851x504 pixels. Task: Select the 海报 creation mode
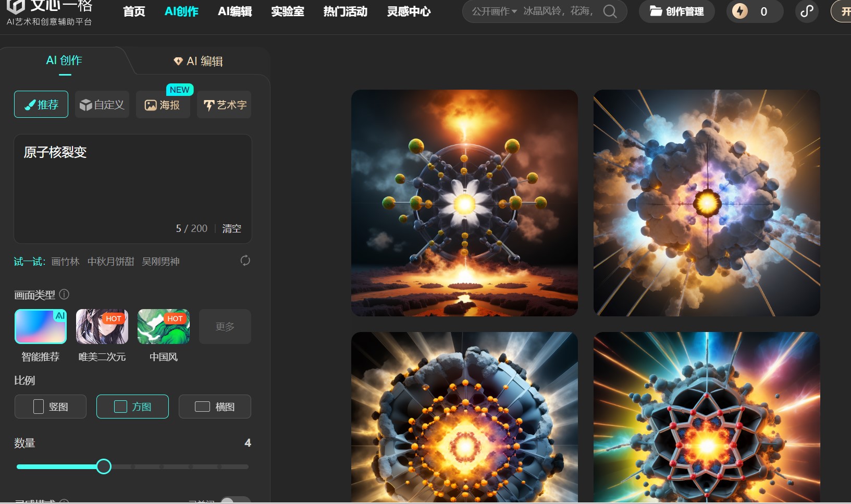pos(163,104)
